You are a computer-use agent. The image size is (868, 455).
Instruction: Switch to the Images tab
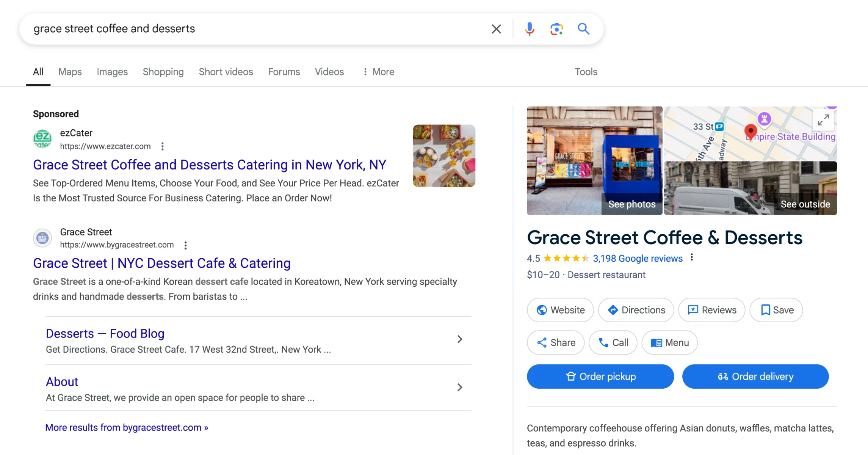[x=112, y=72]
